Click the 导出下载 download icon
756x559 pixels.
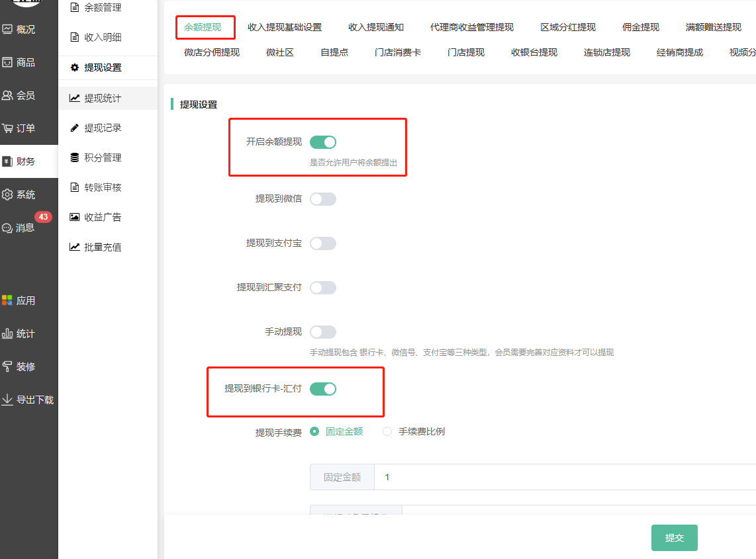click(7, 400)
